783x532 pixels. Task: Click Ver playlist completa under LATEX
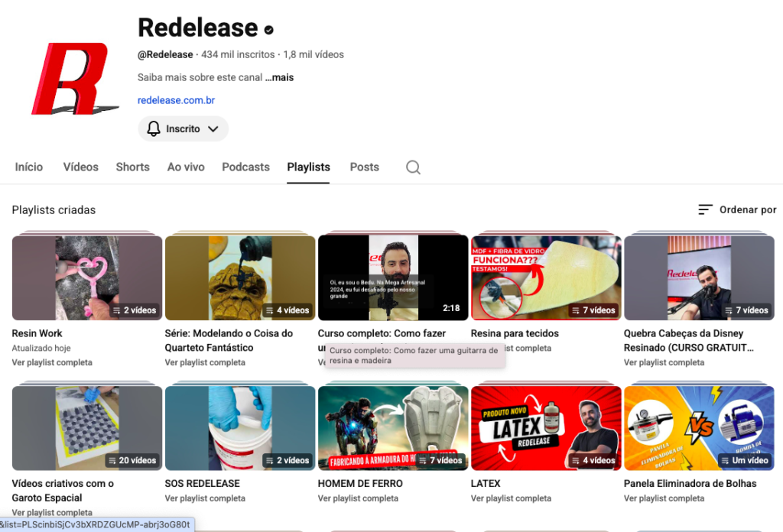click(x=511, y=498)
